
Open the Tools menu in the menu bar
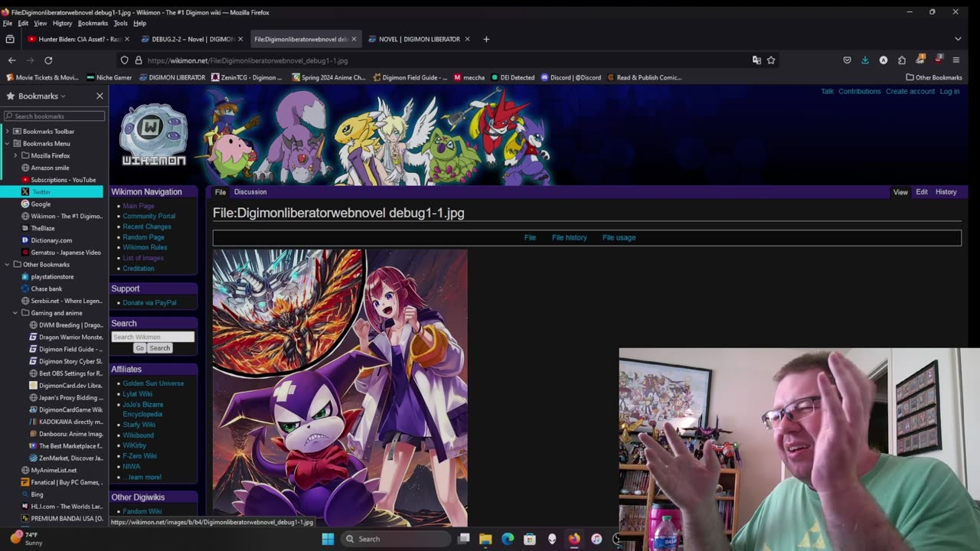tap(120, 23)
